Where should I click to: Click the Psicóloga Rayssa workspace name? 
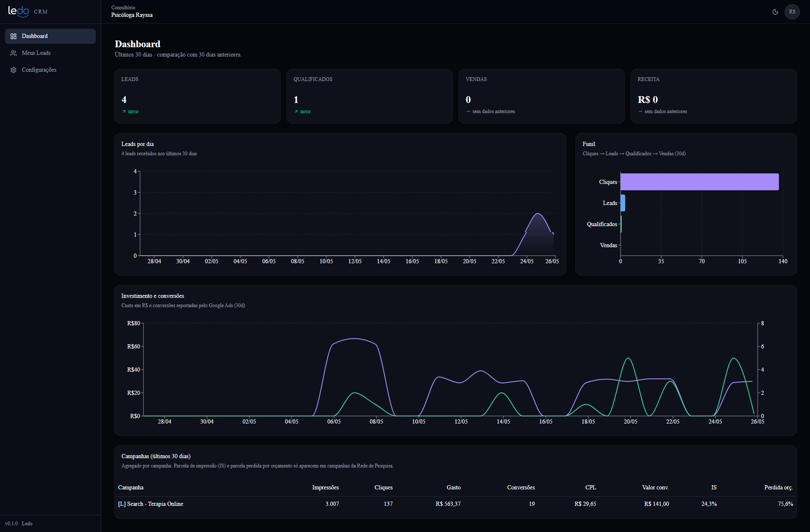point(132,15)
